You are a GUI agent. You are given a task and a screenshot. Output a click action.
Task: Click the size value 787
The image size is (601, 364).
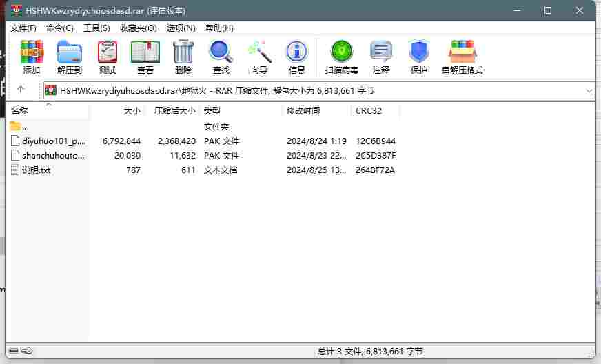click(134, 170)
